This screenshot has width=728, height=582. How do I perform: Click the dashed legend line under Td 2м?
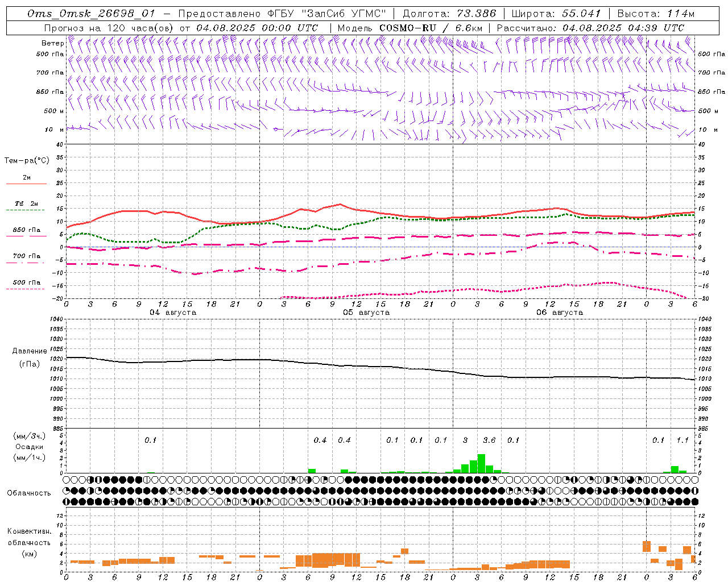[25, 210]
